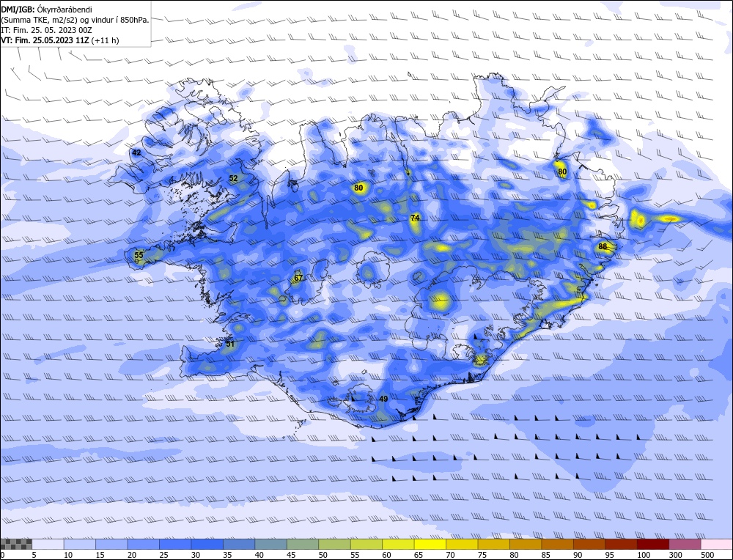The image size is (733, 560).
Task: Click the 60–65 pale yellow legend swatch
Action: point(398,544)
